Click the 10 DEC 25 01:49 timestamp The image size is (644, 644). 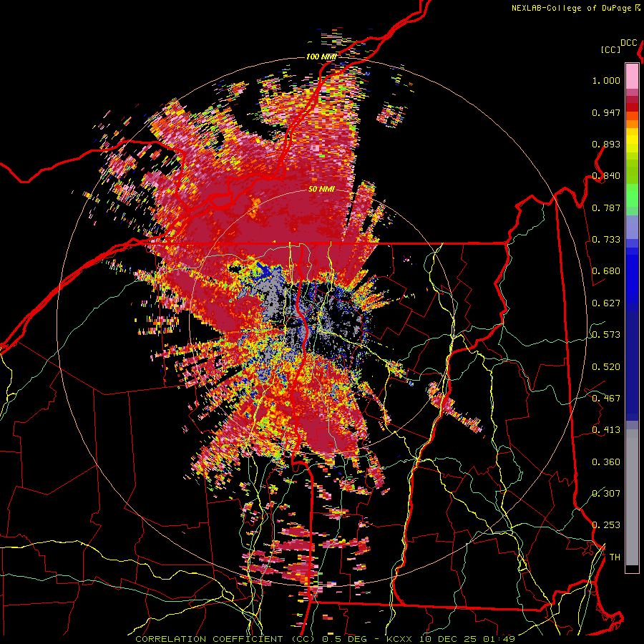pos(467,639)
